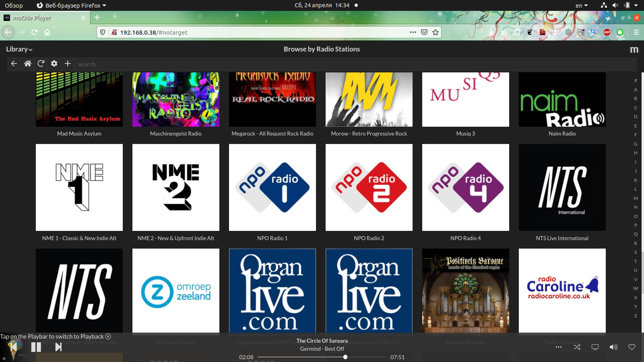Screen dimensions: 644x362
Task: Skip to next track in playbar
Action: tap(58, 347)
